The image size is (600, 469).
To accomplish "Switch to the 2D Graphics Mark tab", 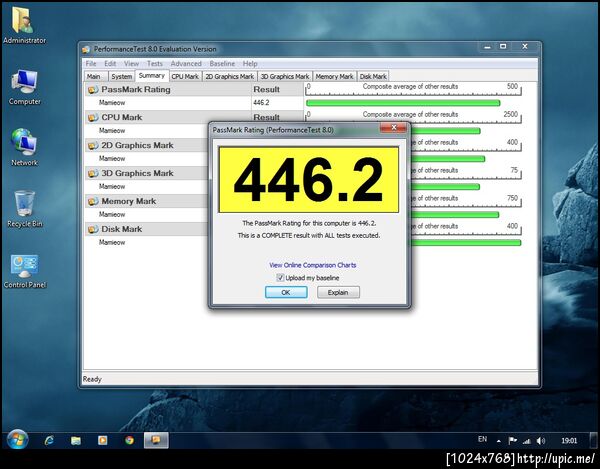I will [230, 77].
